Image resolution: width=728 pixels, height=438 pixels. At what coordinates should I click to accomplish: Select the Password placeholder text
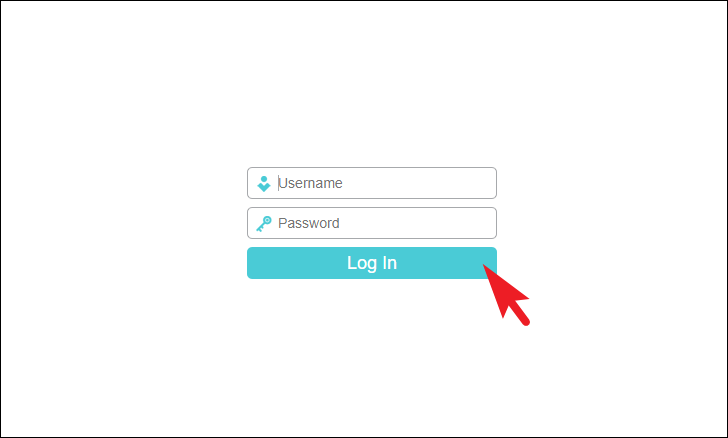[309, 223]
